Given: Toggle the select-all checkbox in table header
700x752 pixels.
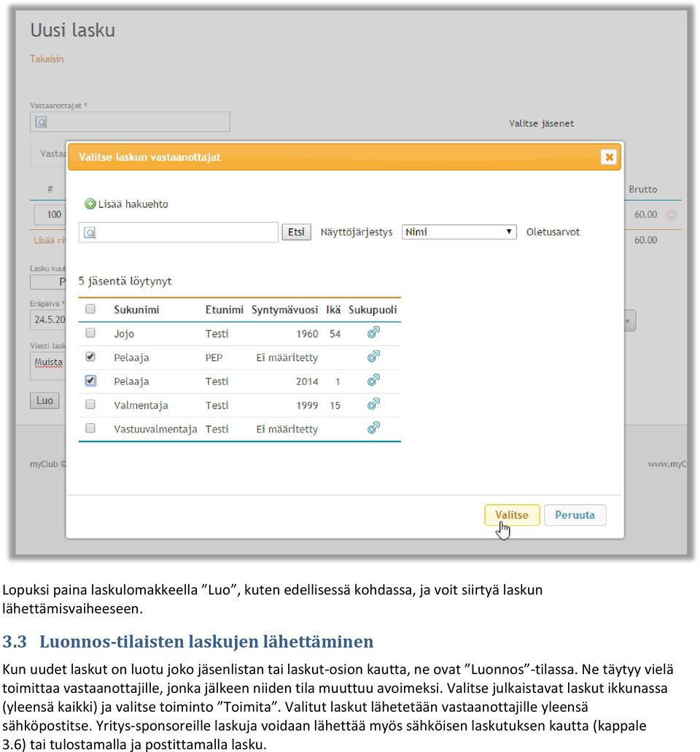Looking at the screenshot, I should [90, 309].
